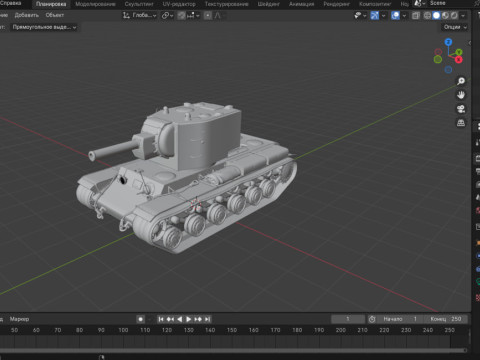480x360 pixels.
Task: Expand the Опции dropdown
Action: pos(455,27)
